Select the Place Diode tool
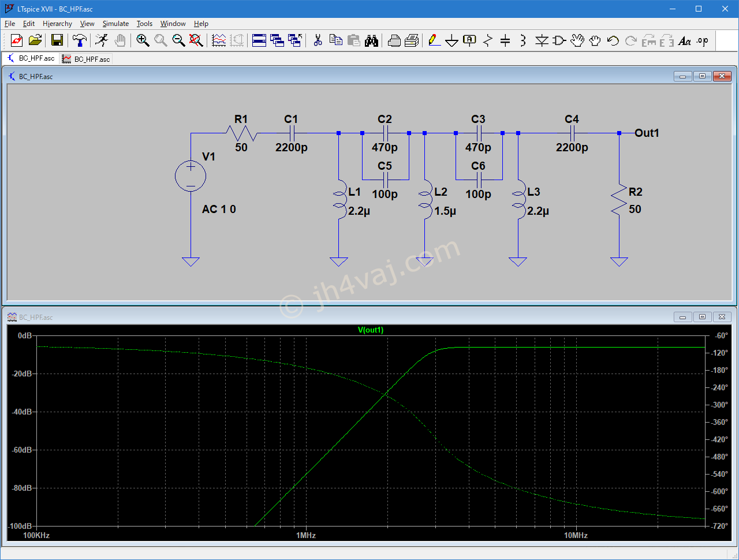739x560 pixels. 542,40
